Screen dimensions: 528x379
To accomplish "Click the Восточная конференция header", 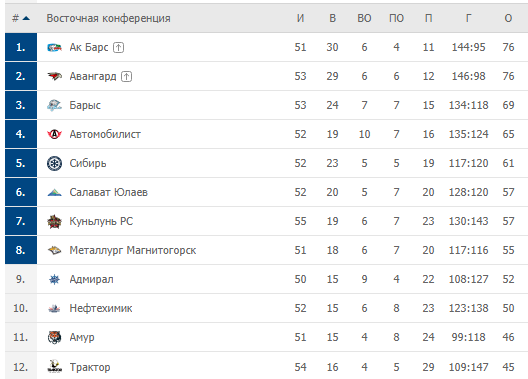I will [x=108, y=18].
